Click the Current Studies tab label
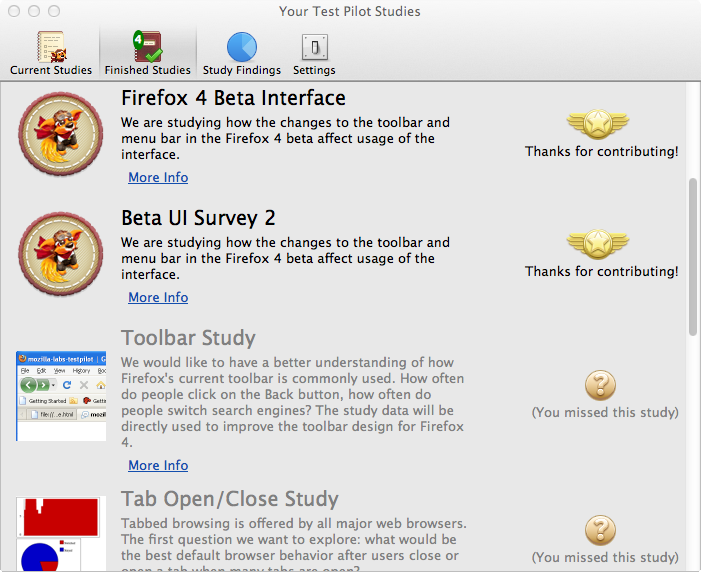The width and height of the screenshot is (701, 572). (51, 70)
